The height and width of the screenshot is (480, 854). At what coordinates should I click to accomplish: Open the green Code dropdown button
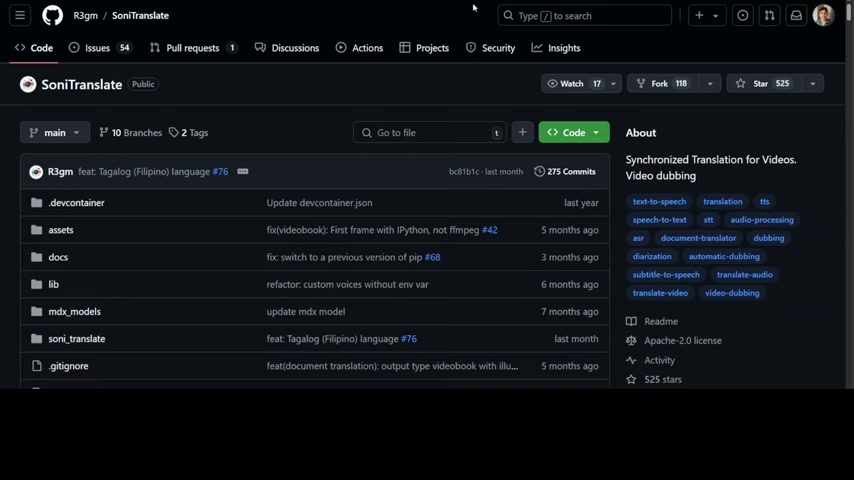[x=574, y=132]
